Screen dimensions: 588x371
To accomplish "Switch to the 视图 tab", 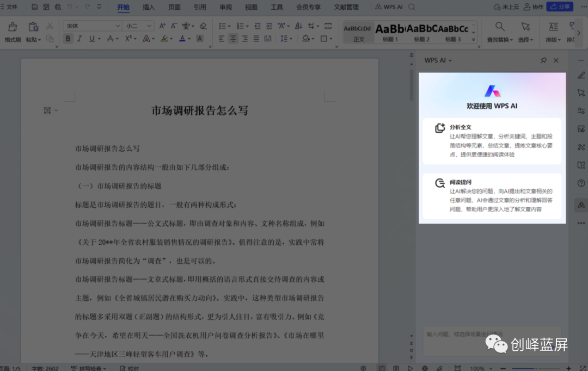I will coord(251,7).
